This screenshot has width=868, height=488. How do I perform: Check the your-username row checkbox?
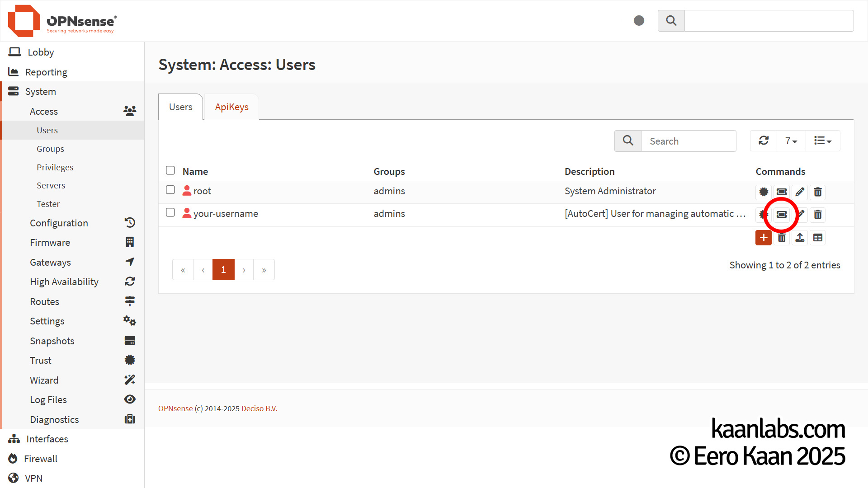pyautogui.click(x=170, y=212)
